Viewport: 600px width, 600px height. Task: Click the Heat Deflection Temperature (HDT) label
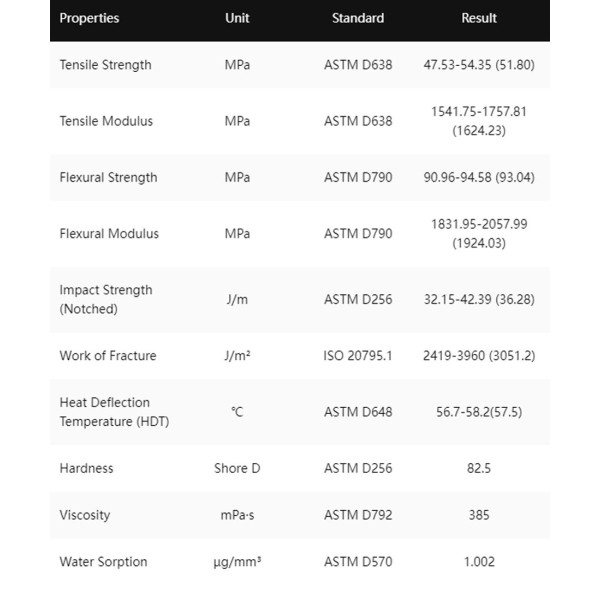point(114,411)
